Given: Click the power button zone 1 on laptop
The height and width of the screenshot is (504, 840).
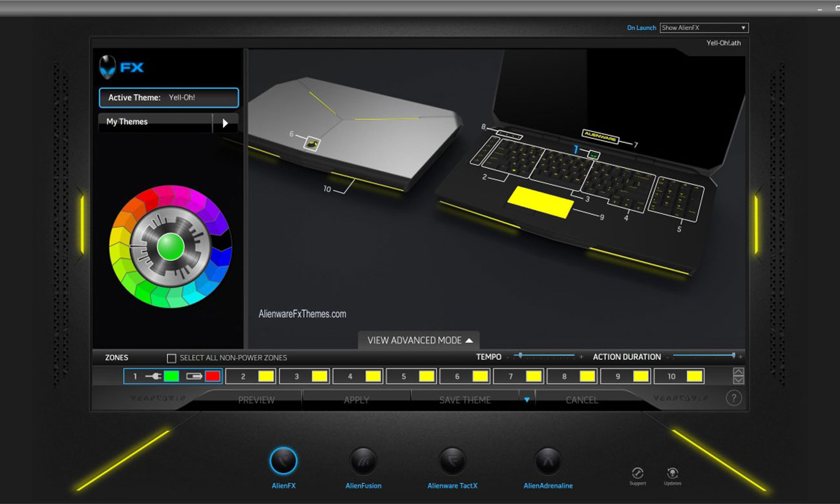Looking at the screenshot, I should (594, 154).
